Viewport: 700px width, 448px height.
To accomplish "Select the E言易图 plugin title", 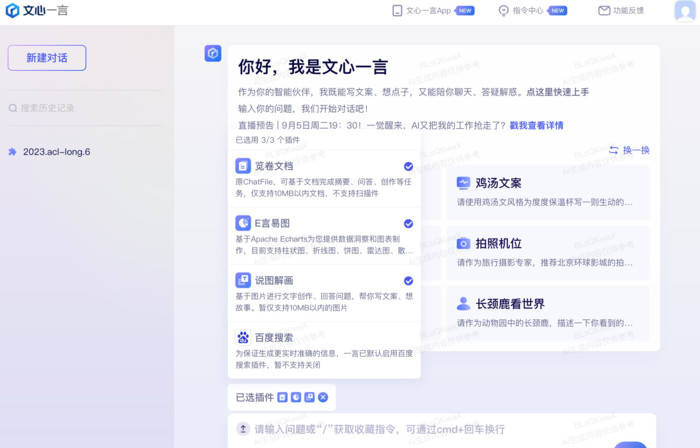I will pyautogui.click(x=272, y=223).
